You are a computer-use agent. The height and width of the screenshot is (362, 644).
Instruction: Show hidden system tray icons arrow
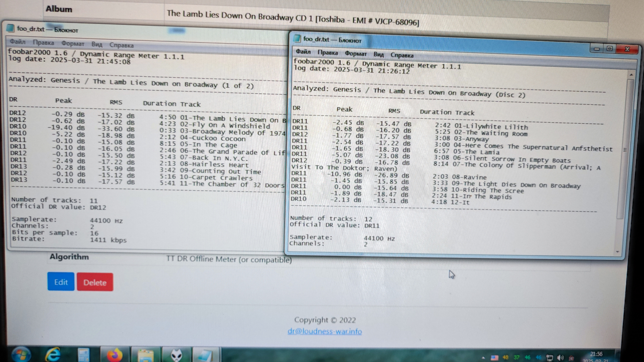(x=483, y=357)
